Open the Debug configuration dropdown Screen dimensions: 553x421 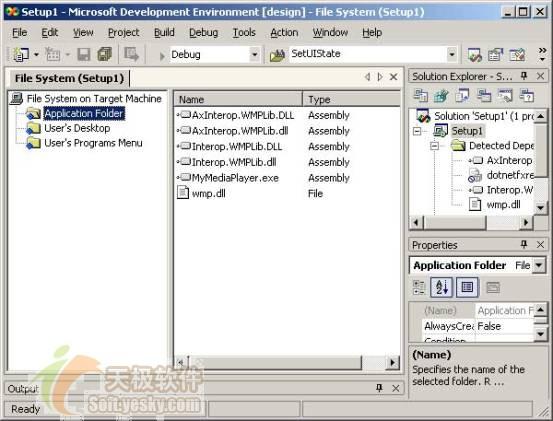[254, 55]
